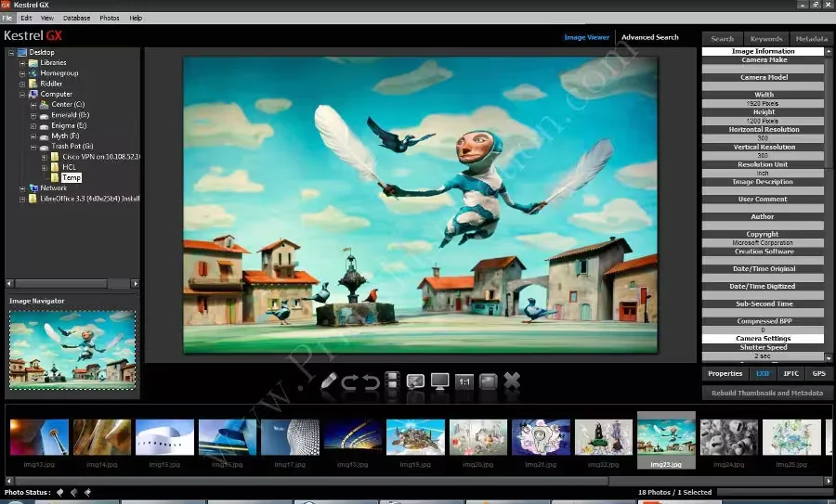Click the Center (C:) drive icon
This screenshot has height=504, width=836.
point(45,105)
